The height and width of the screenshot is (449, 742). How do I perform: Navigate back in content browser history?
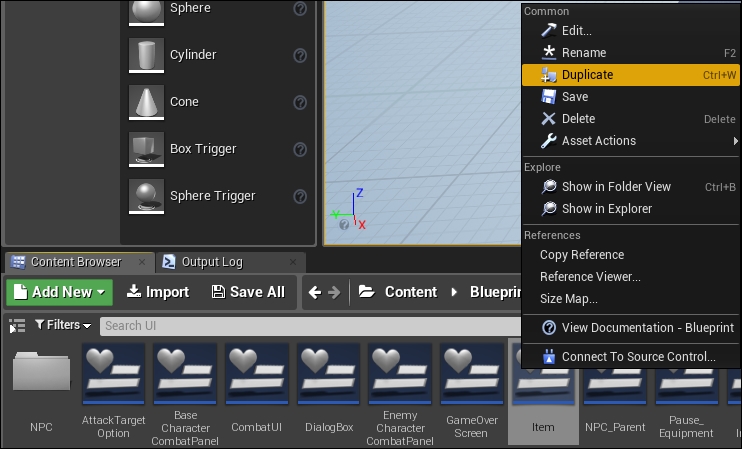tap(314, 292)
